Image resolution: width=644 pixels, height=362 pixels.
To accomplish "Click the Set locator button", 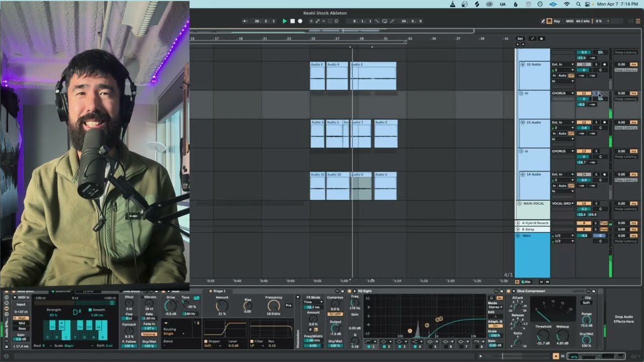I will [x=520, y=39].
